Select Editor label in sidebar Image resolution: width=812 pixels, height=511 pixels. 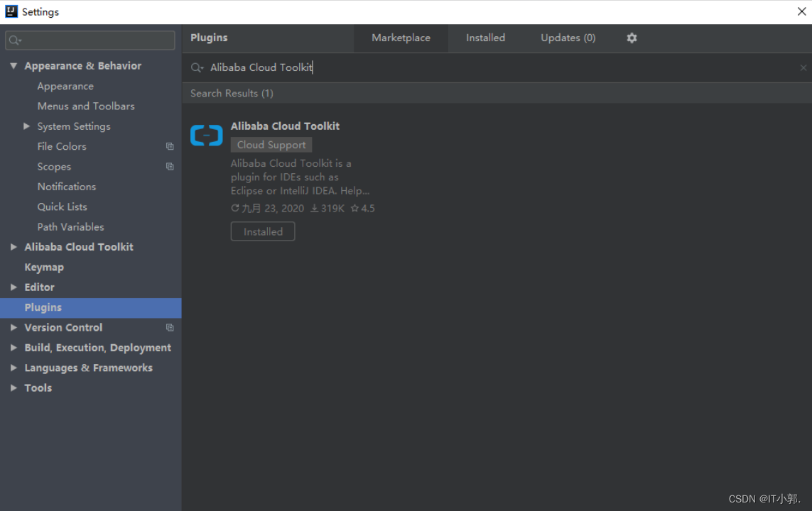click(x=39, y=287)
